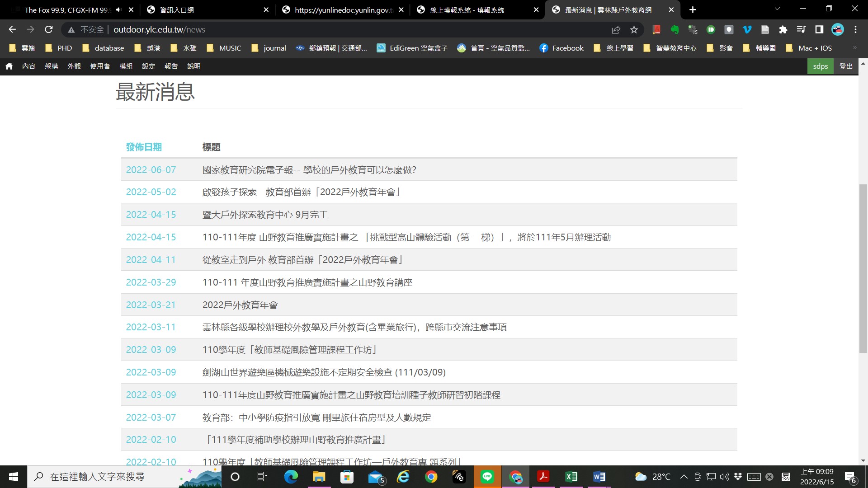Close the 資訊入口網 tab

[266, 9]
